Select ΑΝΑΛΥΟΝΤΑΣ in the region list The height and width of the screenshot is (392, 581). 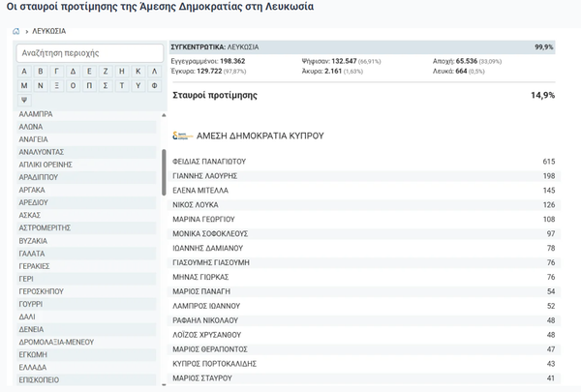click(87, 152)
